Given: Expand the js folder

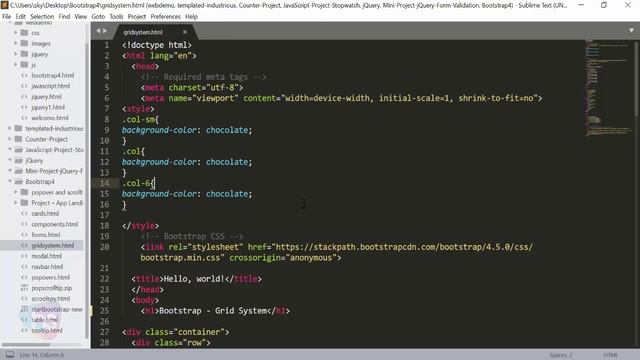Looking at the screenshot, I should 16,64.
